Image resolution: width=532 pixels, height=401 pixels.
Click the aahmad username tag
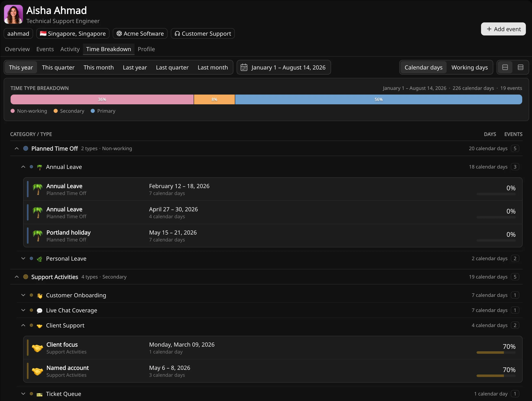point(18,33)
